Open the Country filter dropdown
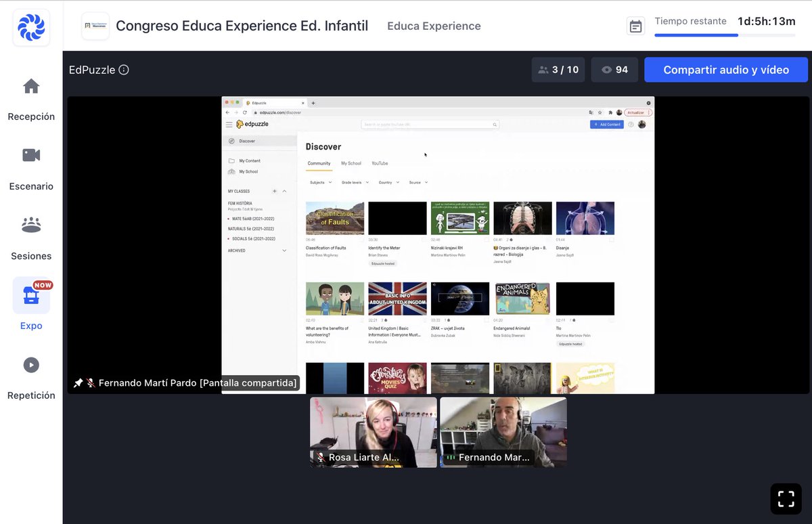812x524 pixels. pyautogui.click(x=389, y=182)
